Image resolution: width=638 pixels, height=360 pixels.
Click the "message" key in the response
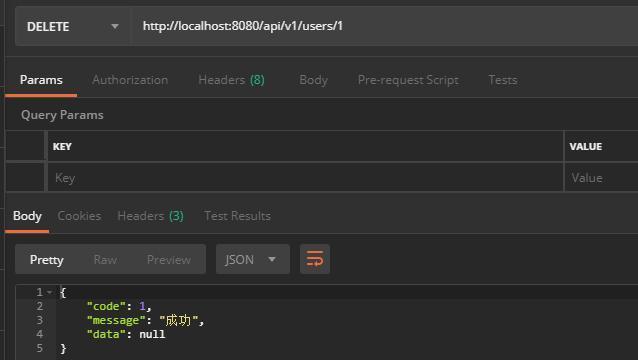116,320
